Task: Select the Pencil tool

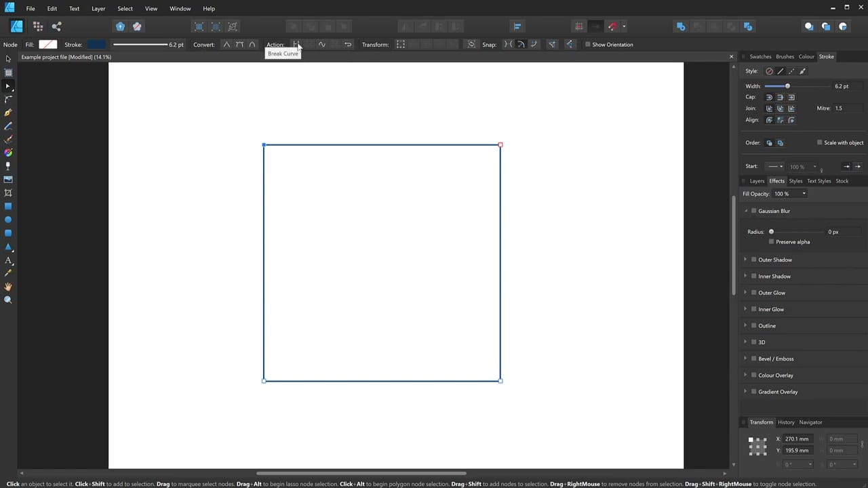Action: point(8,126)
